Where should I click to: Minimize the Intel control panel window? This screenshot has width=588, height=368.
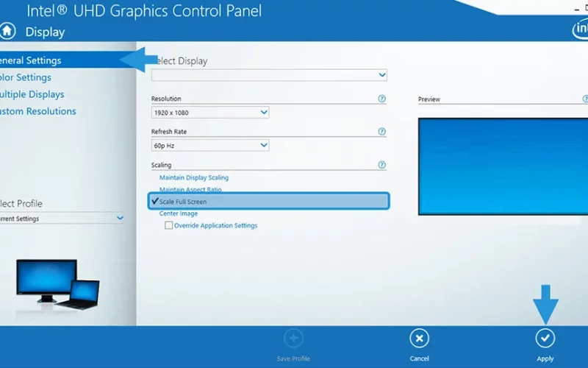coord(577,10)
